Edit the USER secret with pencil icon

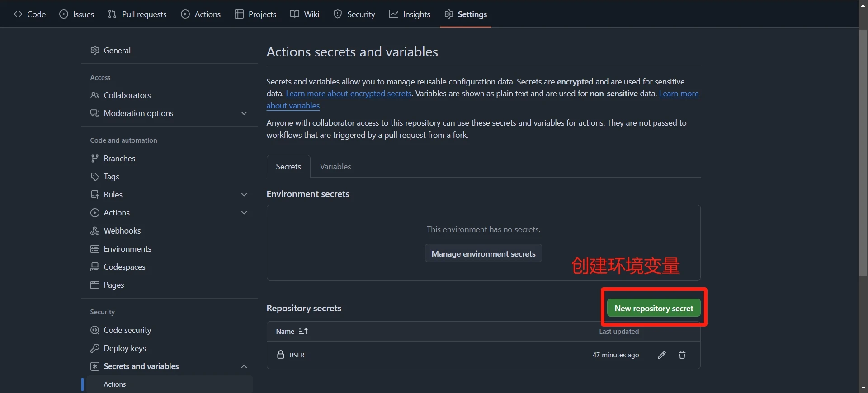pyautogui.click(x=662, y=355)
